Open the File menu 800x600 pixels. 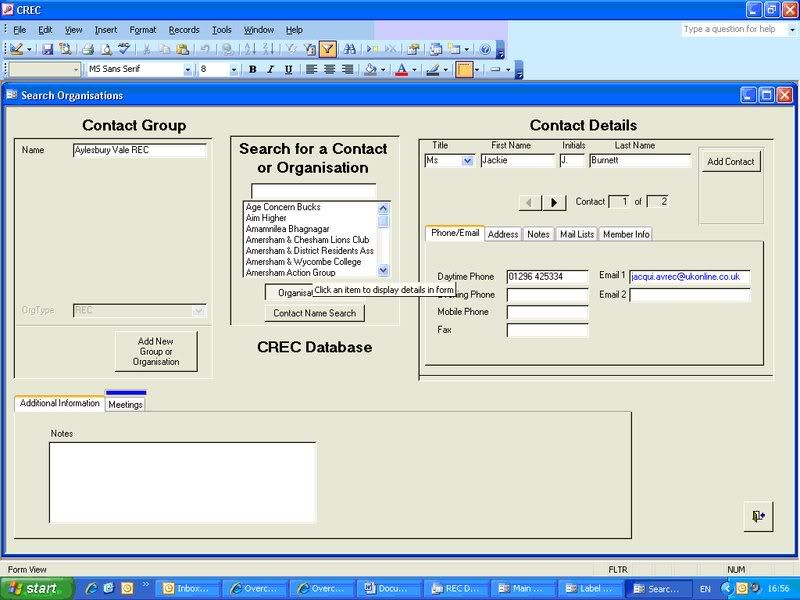pyautogui.click(x=19, y=30)
